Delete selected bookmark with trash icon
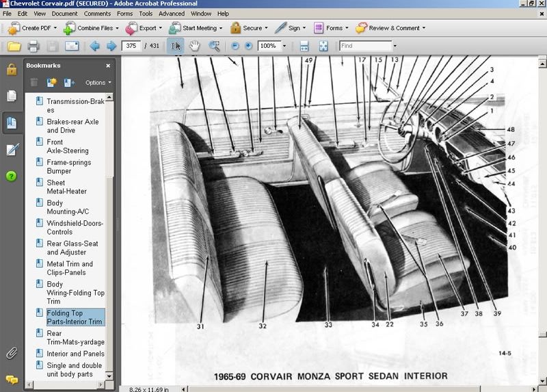Screen dimensions: 547x392 pos(34,82)
